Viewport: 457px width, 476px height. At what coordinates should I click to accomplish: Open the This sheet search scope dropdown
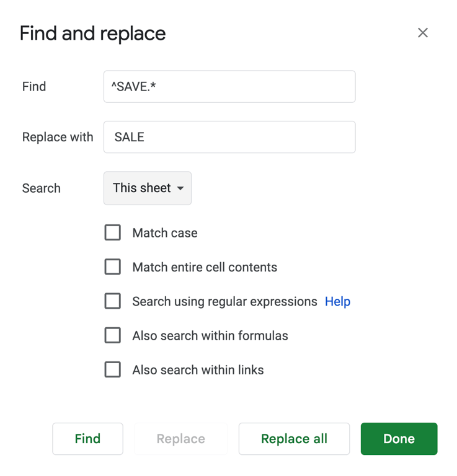pos(148,188)
